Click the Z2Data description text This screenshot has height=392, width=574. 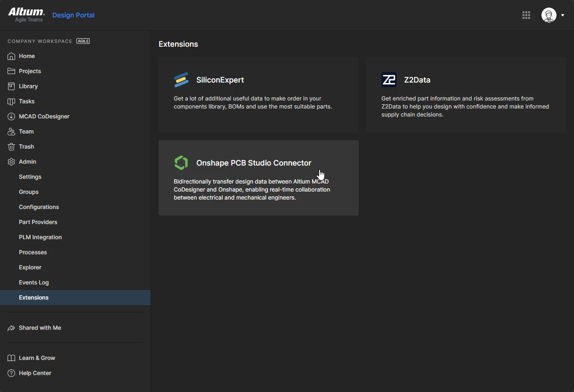point(465,107)
